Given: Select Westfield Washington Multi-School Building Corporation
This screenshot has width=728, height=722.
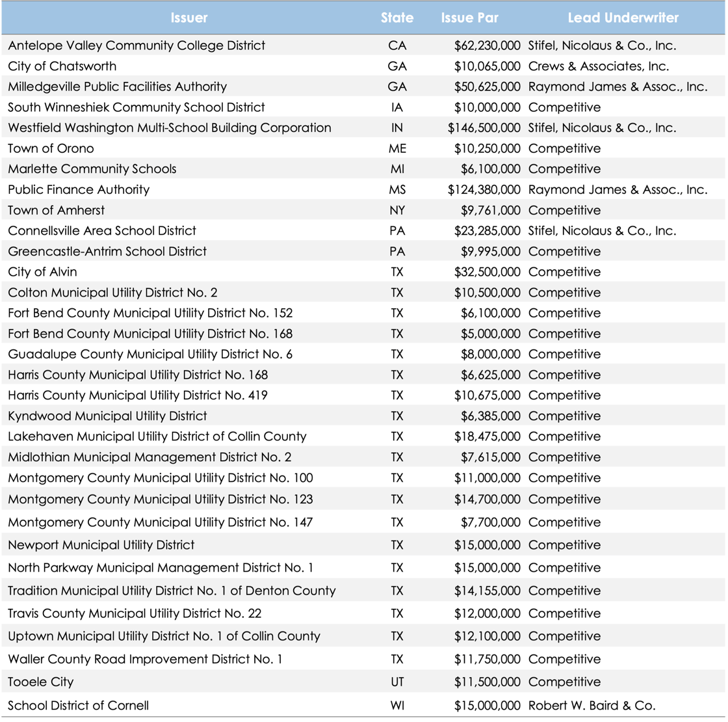Looking at the screenshot, I should [170, 127].
